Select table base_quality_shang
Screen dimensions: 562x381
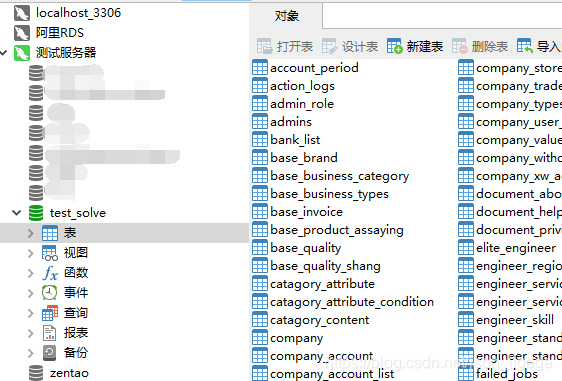coord(325,266)
